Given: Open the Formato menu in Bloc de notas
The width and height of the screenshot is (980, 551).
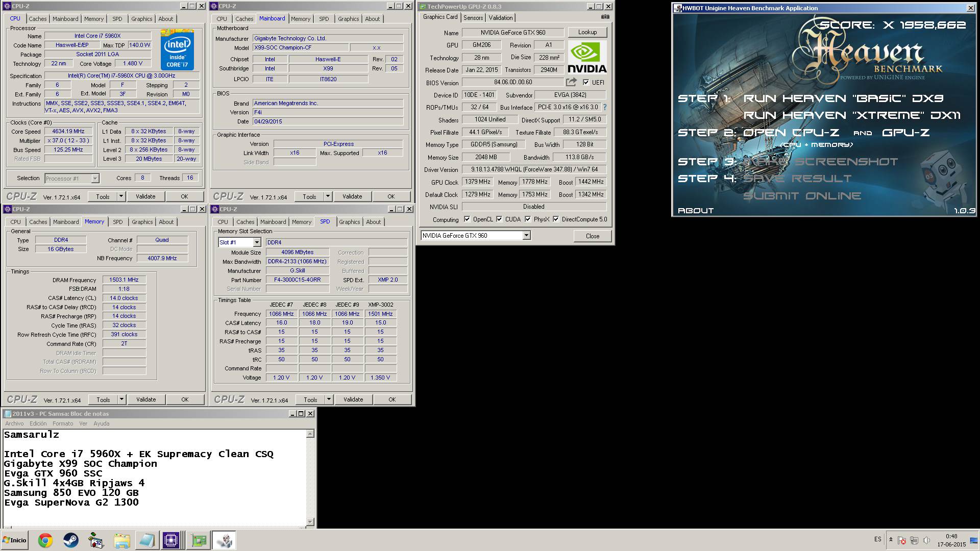Looking at the screenshot, I should pos(63,423).
